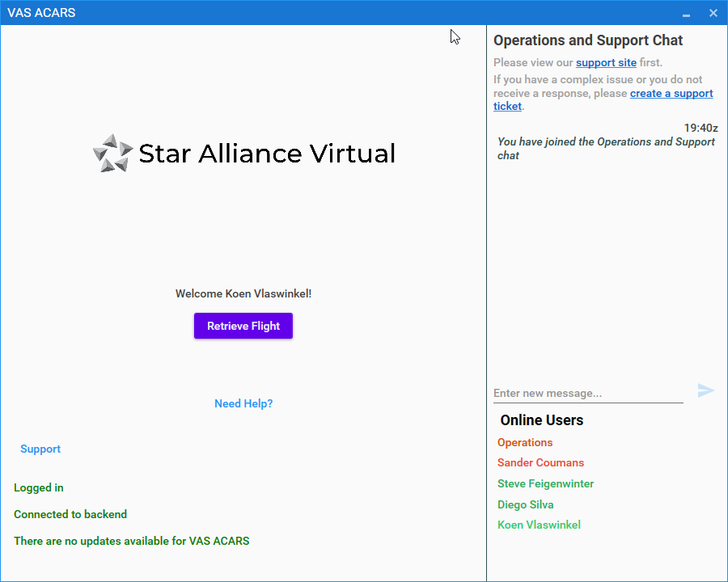The width and height of the screenshot is (728, 582).
Task: Close the VAS ACARS window
Action: [x=713, y=13]
